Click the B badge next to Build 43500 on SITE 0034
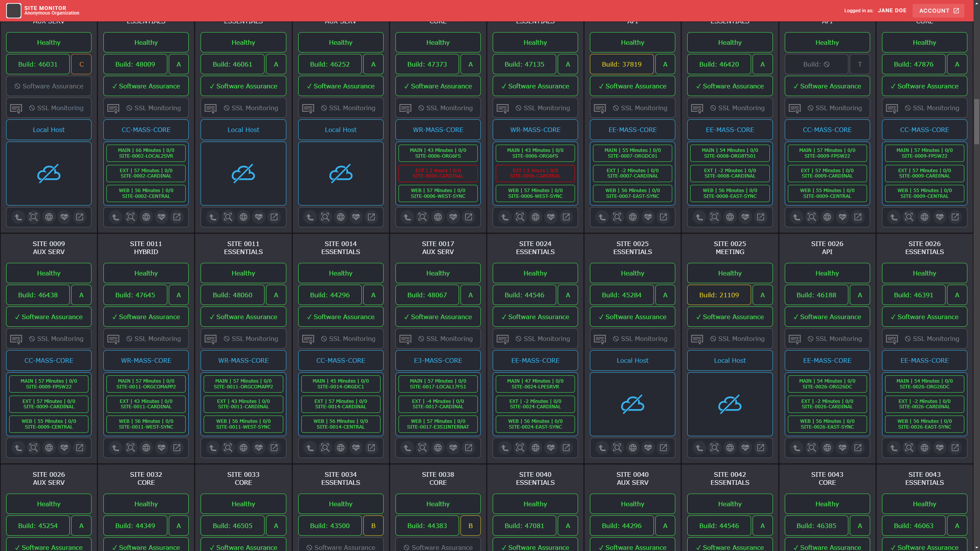This screenshot has width=980, height=551. tap(373, 525)
